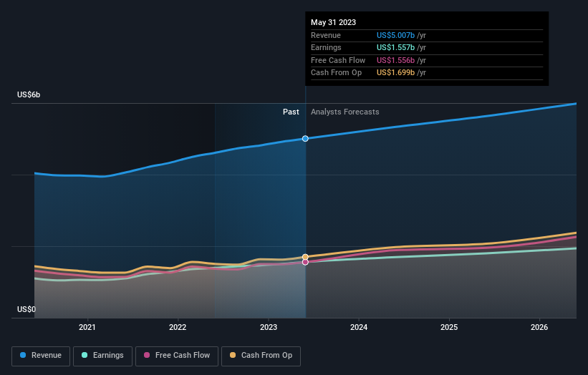Click the Earnings row label in tooltip

(x=327, y=47)
